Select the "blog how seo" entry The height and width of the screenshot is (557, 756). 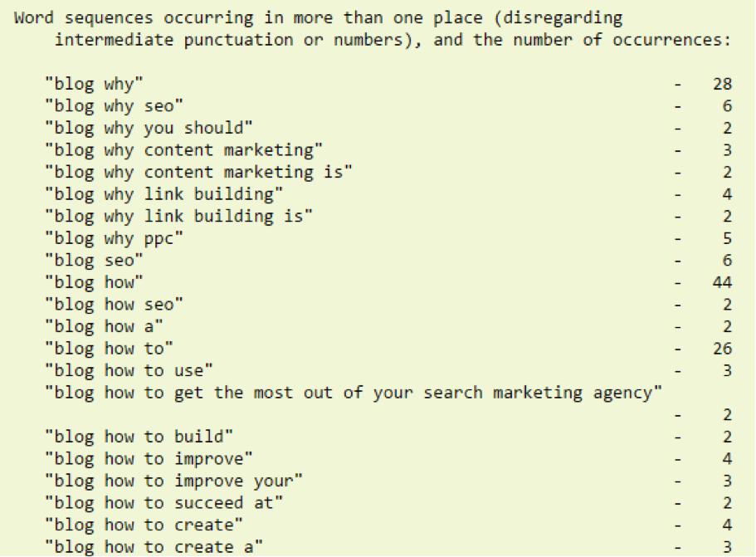(x=114, y=305)
